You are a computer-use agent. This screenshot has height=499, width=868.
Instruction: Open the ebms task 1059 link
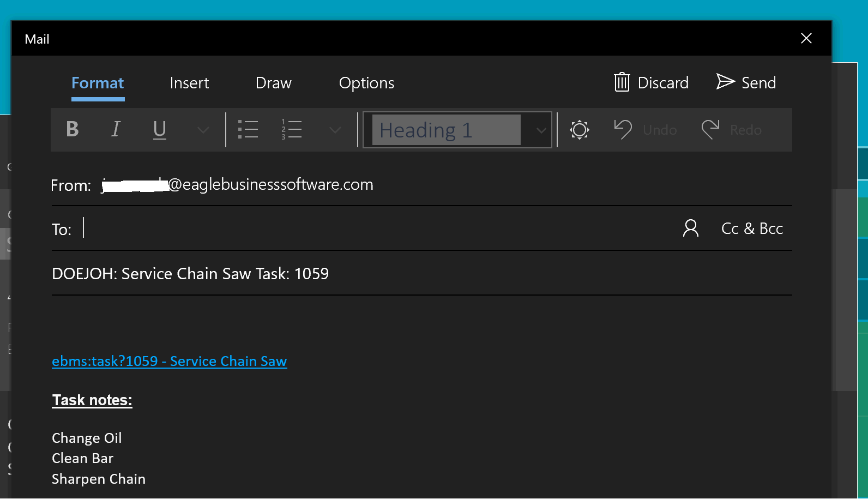[169, 361]
